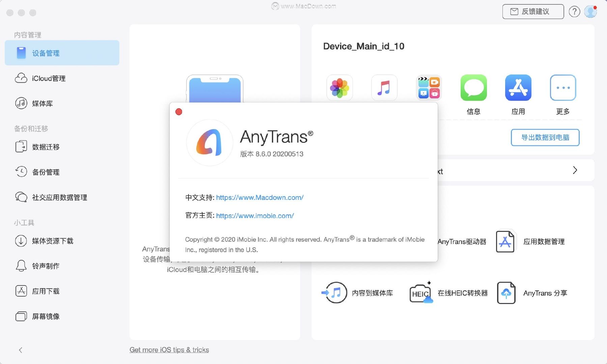This screenshot has width=607, height=364.
Task: Click the 在线HEIC转换器 HEIC icon
Action: coord(421,293)
